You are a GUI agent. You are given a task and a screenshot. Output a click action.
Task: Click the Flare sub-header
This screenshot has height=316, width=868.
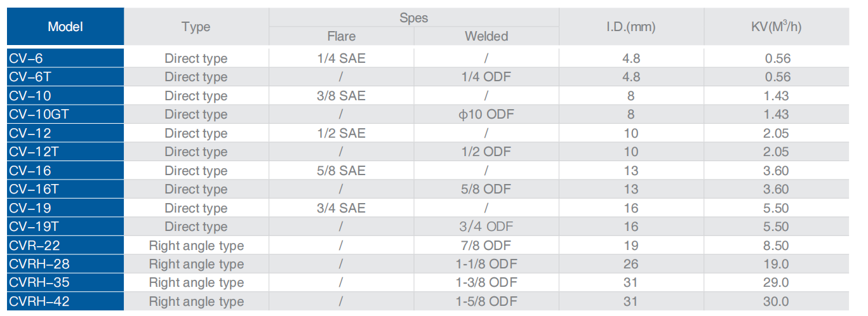[341, 36]
